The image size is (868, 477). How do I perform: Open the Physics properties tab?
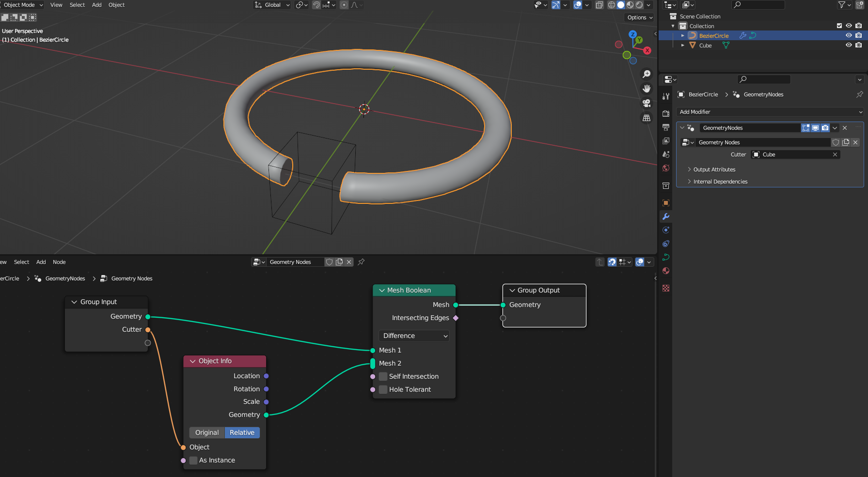(x=666, y=230)
